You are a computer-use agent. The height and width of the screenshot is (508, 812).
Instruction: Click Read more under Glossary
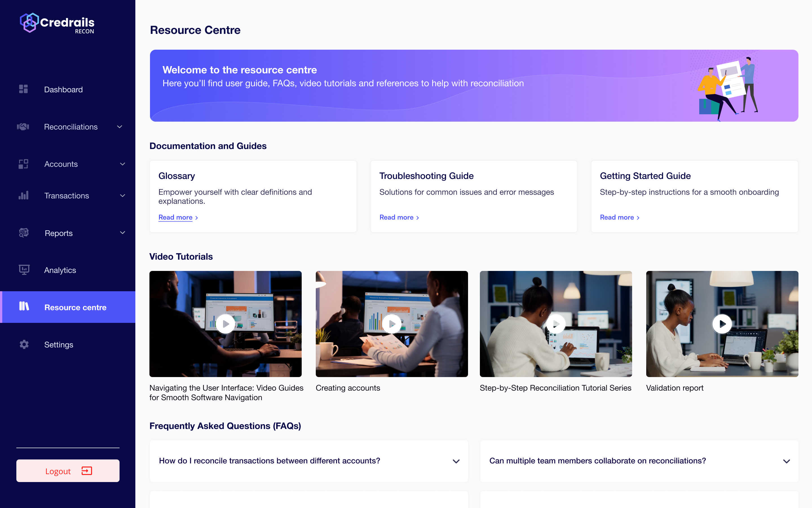tap(175, 217)
